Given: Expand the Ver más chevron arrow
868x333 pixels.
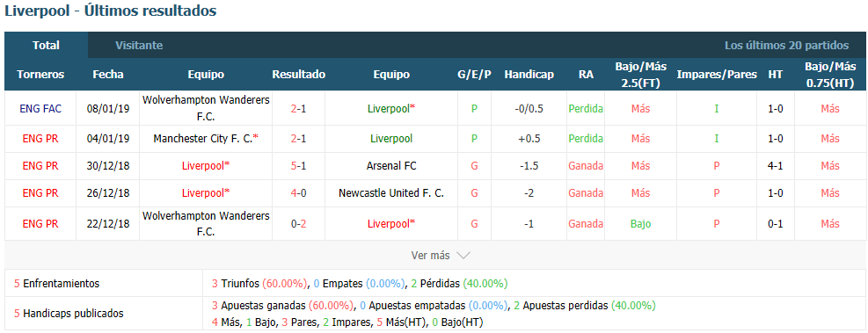Looking at the screenshot, I should 463,256.
